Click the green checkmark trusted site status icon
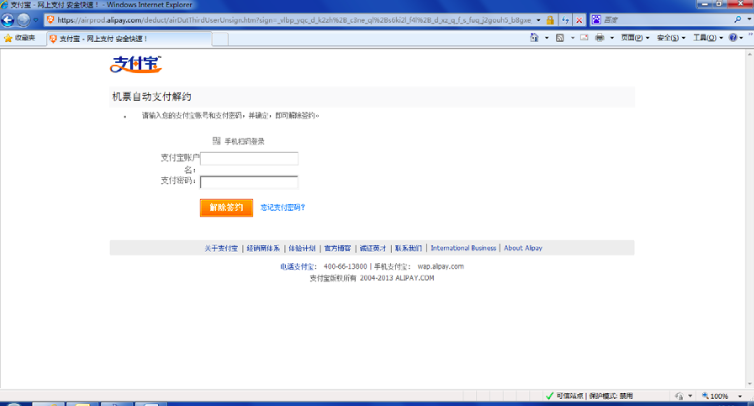754x406 pixels. tap(550, 396)
